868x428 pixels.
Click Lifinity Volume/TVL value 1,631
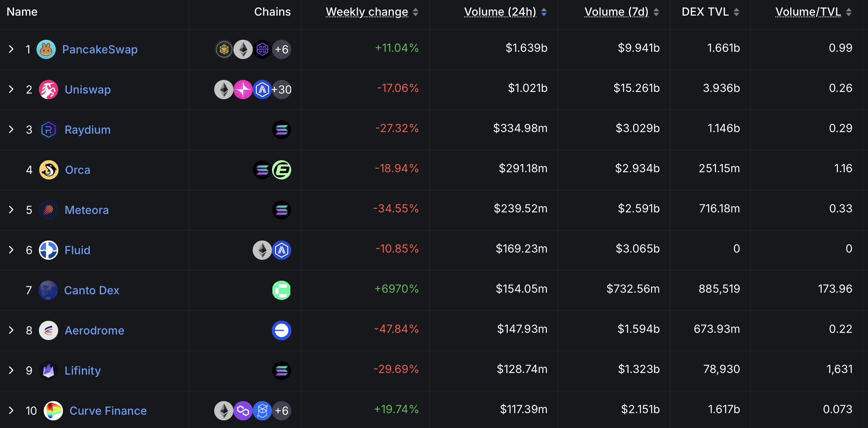coord(840,369)
